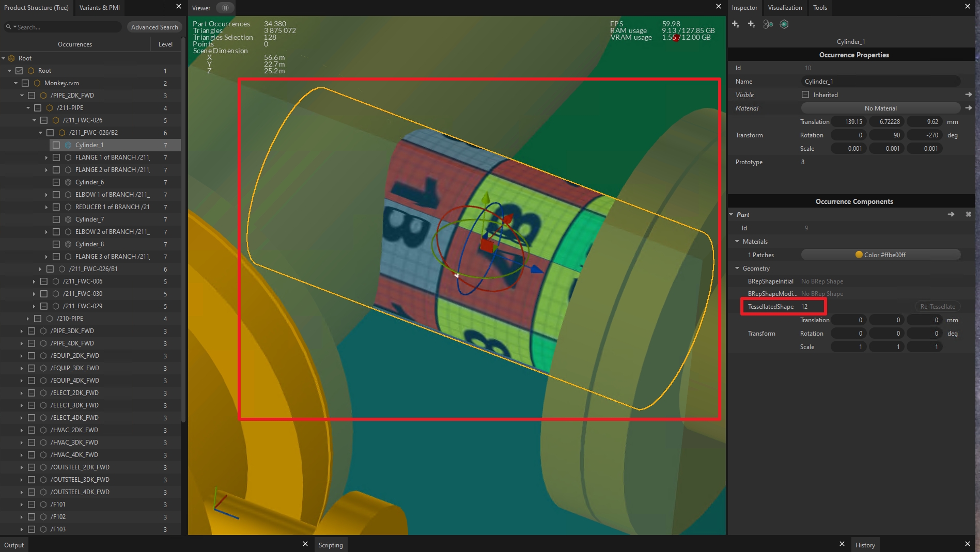The height and width of the screenshot is (552, 980).
Task: Click the red center cube of the transform gizmo
Action: (487, 245)
